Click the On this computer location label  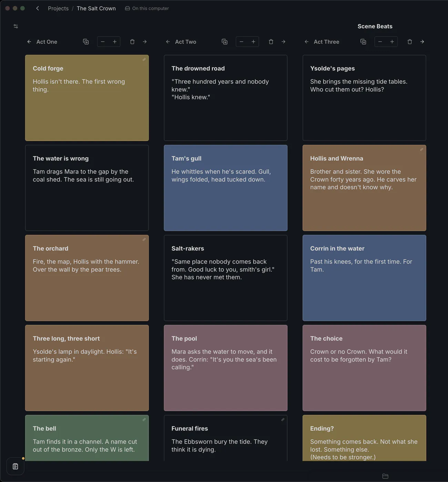click(x=147, y=8)
